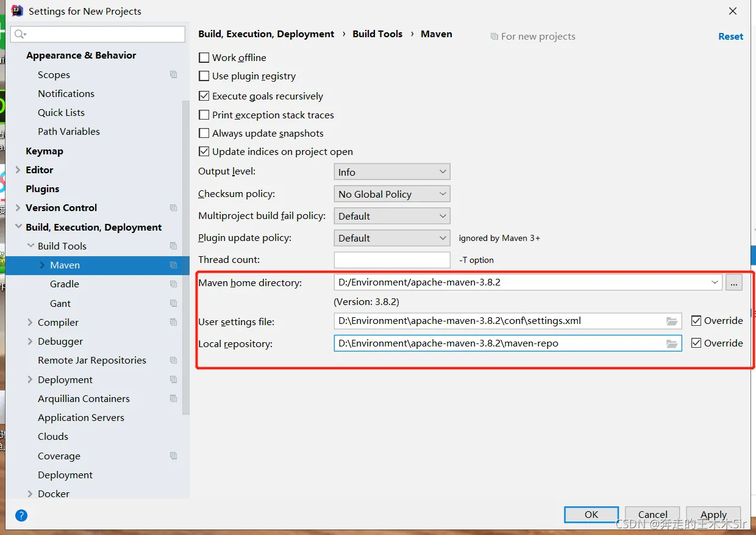This screenshot has height=535, width=756.
Task: Select Gant in settings tree
Action: coord(60,303)
